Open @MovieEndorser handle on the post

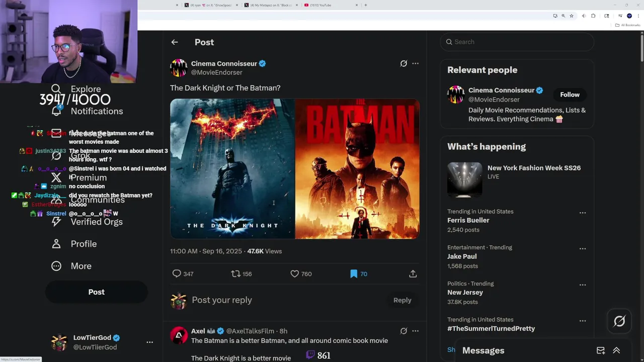pyautogui.click(x=216, y=72)
